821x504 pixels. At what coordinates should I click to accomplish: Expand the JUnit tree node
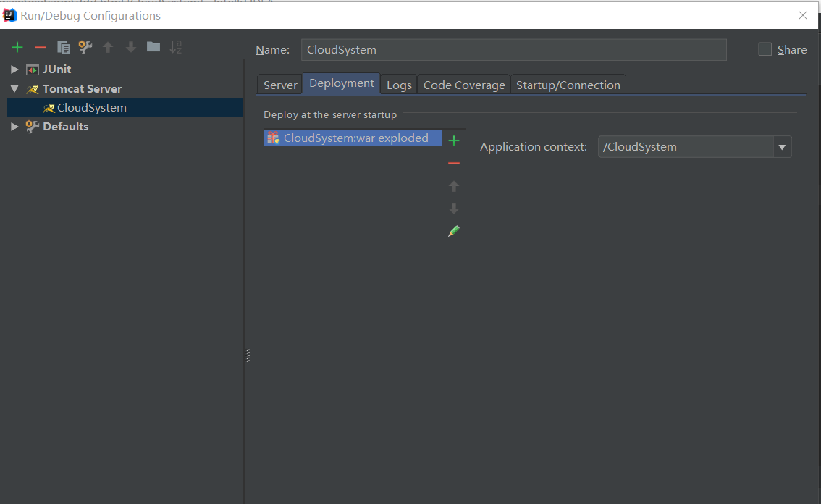[14, 70]
